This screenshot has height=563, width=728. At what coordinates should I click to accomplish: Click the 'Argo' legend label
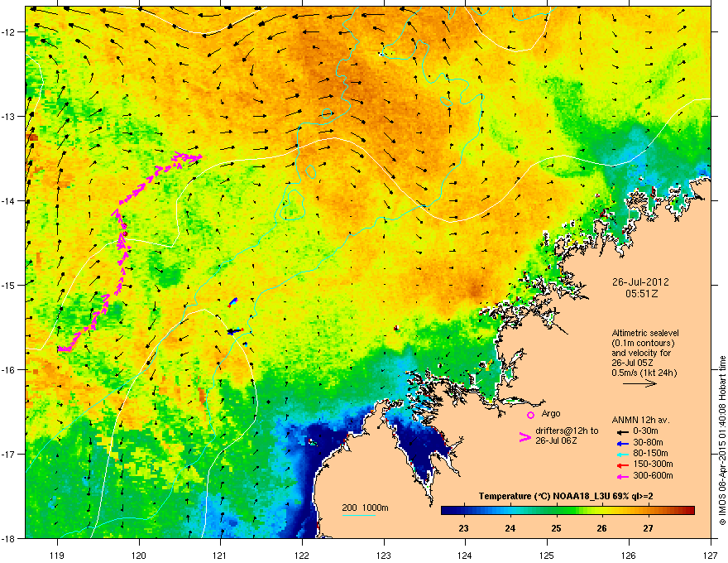point(551,413)
